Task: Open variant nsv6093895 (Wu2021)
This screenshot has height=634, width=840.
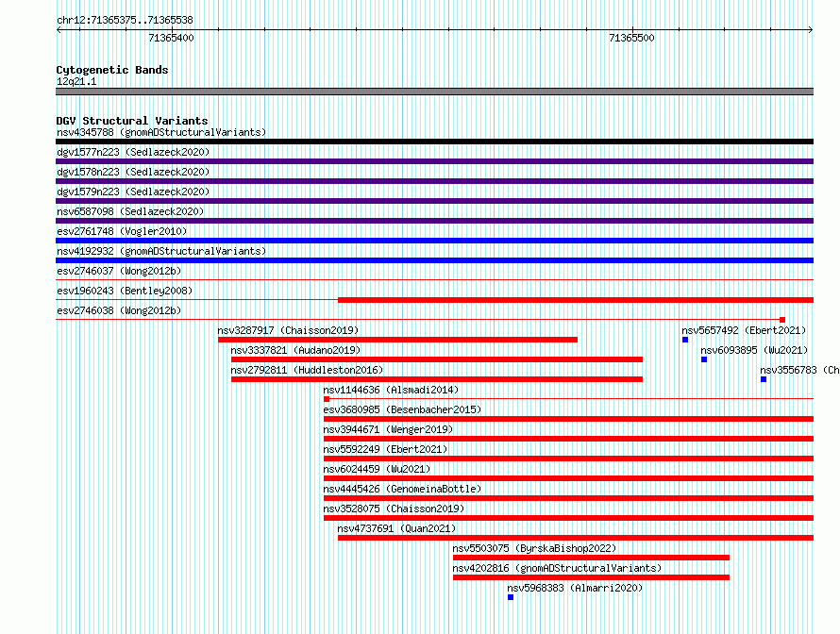Action: click(754, 350)
